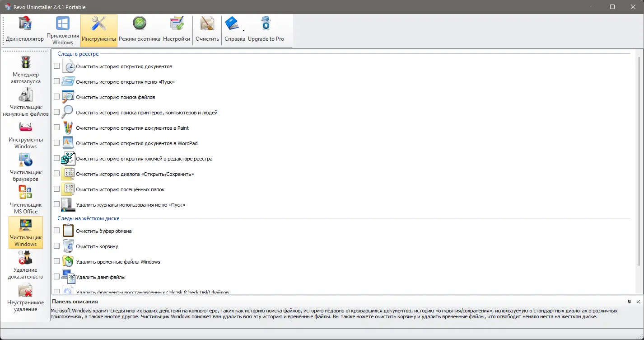Check «Удалить журналы использования меню Пуск»
The height and width of the screenshot is (340, 644).
56,204
